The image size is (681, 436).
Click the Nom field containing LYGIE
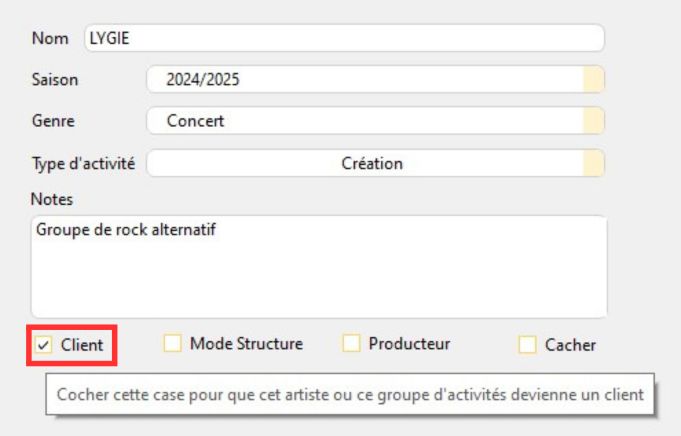click(344, 38)
